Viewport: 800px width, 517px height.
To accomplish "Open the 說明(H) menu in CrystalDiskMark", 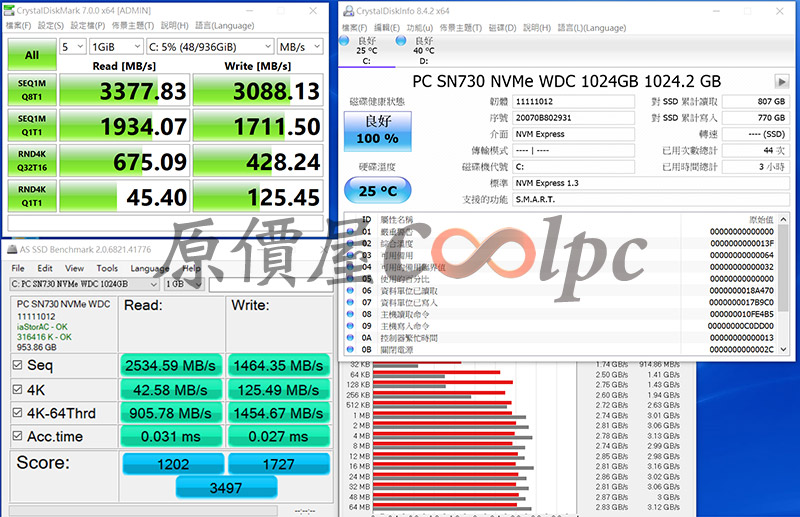I will tap(174, 26).
